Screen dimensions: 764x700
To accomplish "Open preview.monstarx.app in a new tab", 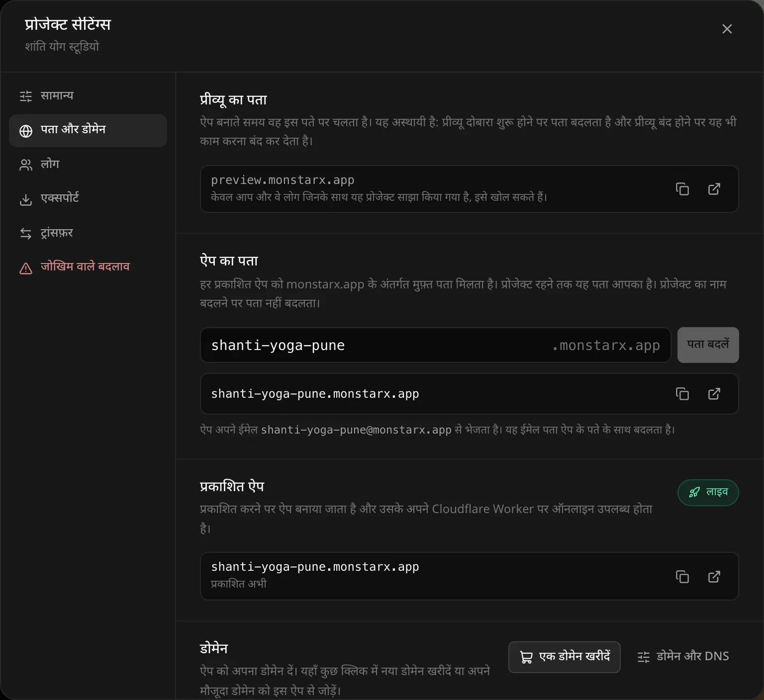I will pos(714,189).
